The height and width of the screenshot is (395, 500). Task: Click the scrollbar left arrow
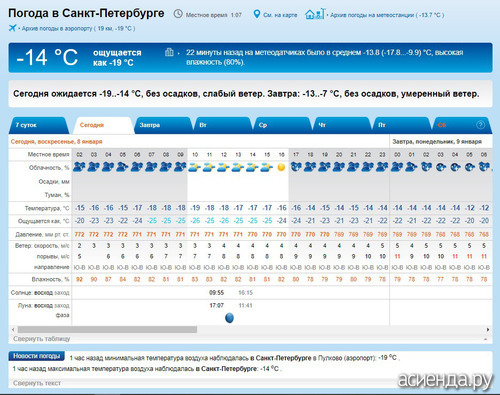click(x=13, y=330)
